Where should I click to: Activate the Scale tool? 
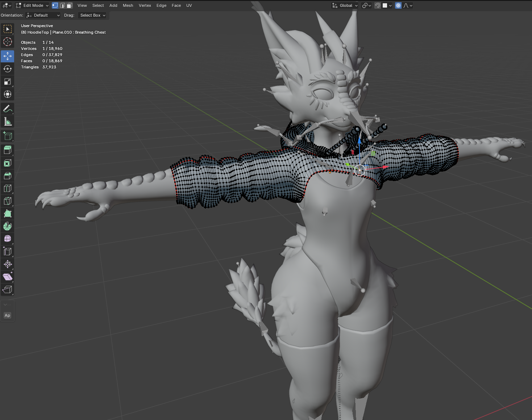click(8, 81)
